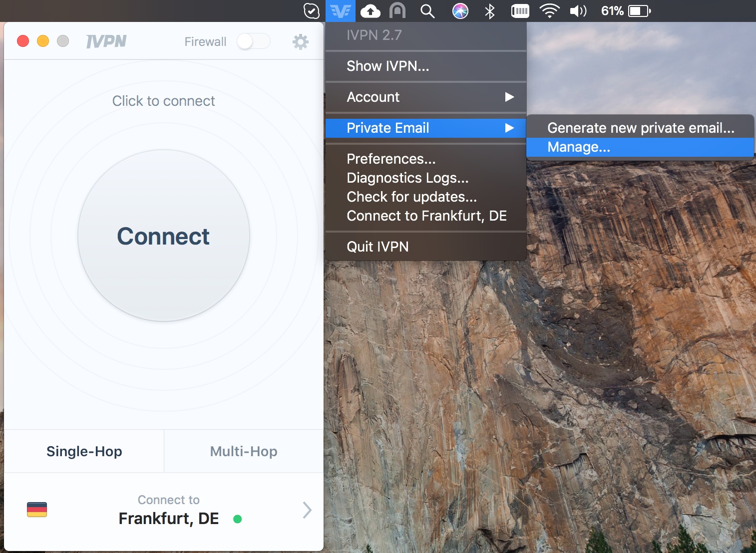This screenshot has height=553, width=756.
Task: Choose Generate new private email...
Action: click(x=640, y=128)
